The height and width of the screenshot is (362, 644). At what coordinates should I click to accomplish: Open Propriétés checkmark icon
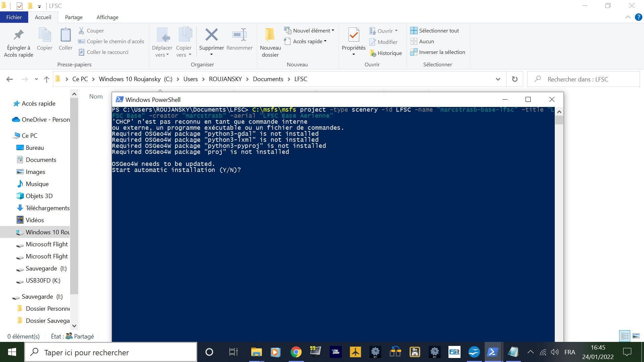tap(354, 35)
